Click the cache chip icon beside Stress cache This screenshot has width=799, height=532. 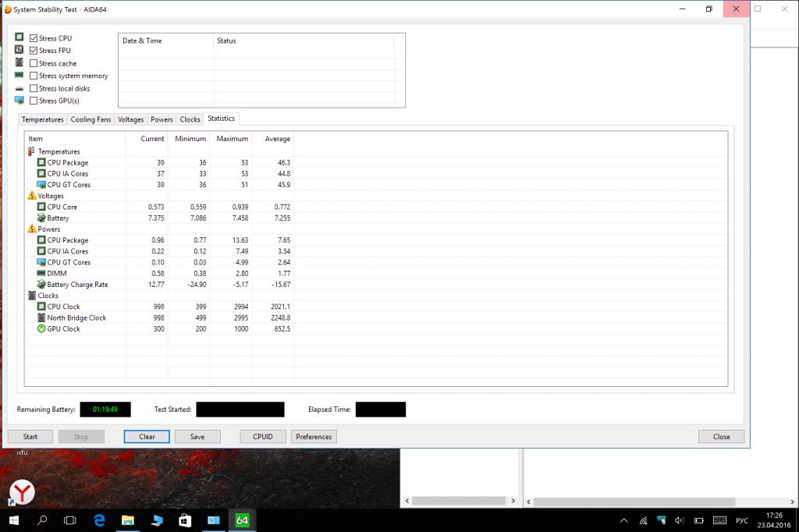click(x=20, y=62)
